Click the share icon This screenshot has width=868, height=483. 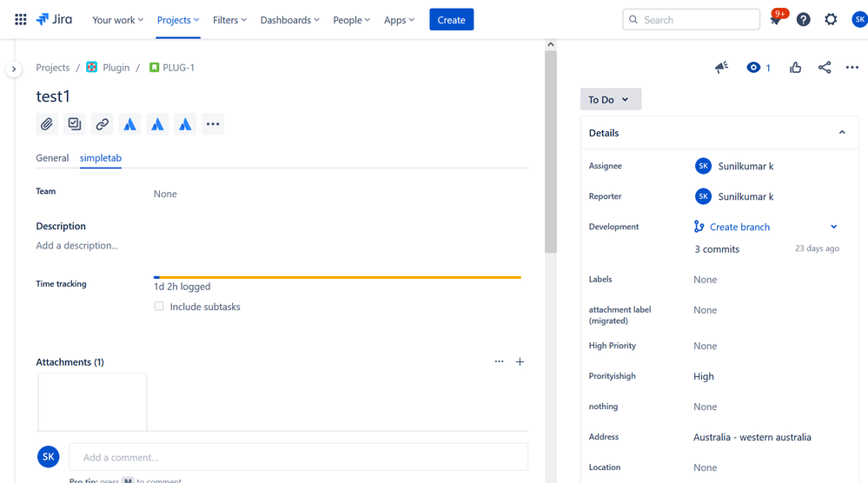(x=825, y=68)
